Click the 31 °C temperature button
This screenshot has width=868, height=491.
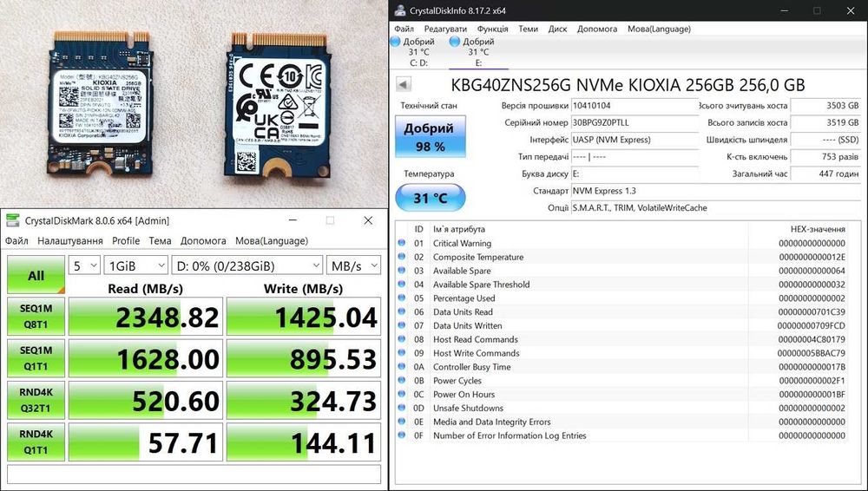tap(431, 198)
